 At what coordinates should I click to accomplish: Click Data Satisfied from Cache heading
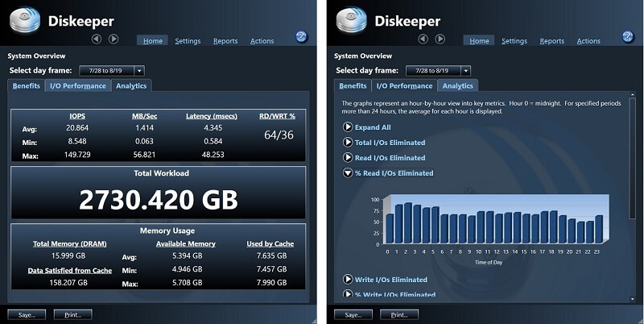coord(70,271)
